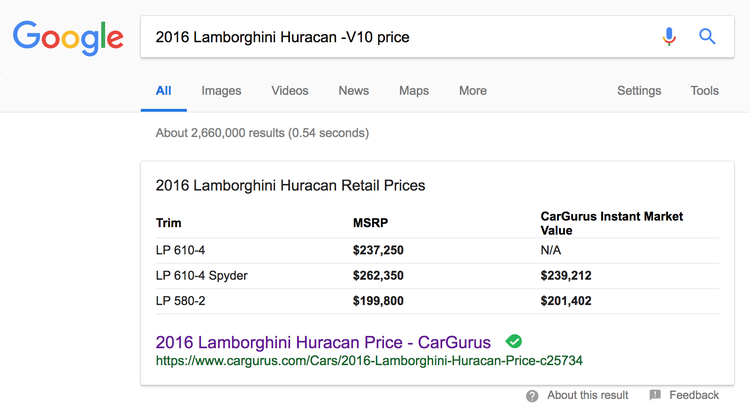750x413 pixels.
Task: Click the green verified checkmark badge
Action: click(514, 340)
